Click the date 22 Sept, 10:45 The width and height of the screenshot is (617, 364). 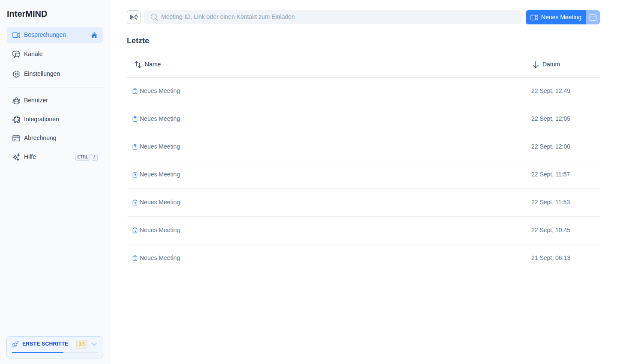click(551, 230)
